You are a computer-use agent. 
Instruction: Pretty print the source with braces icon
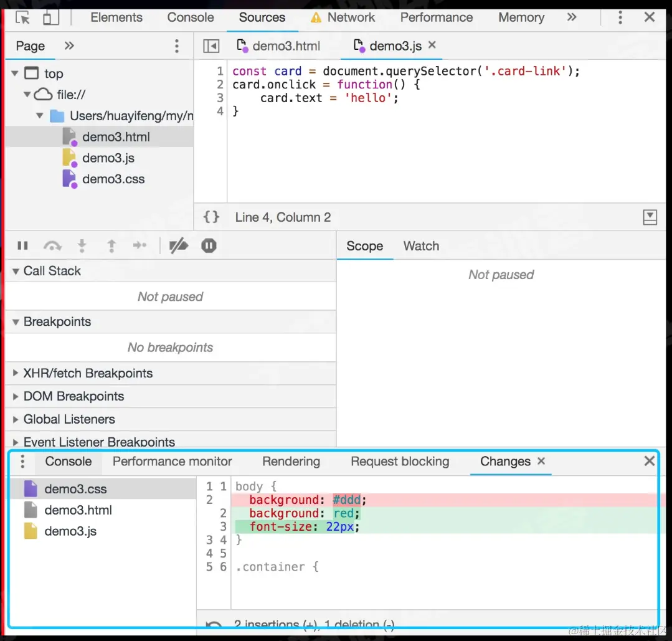click(211, 217)
